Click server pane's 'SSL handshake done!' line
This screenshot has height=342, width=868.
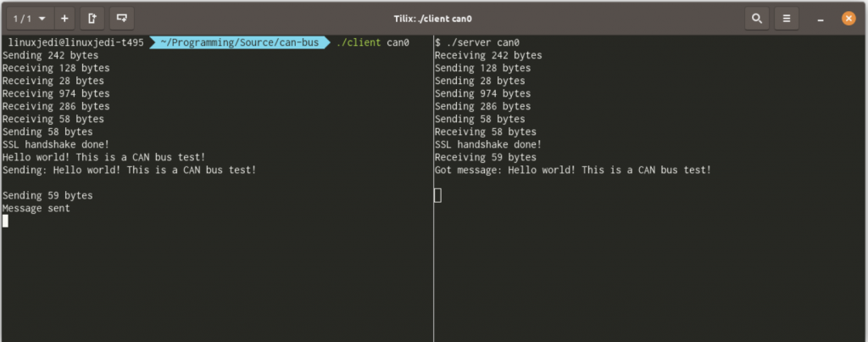(488, 144)
